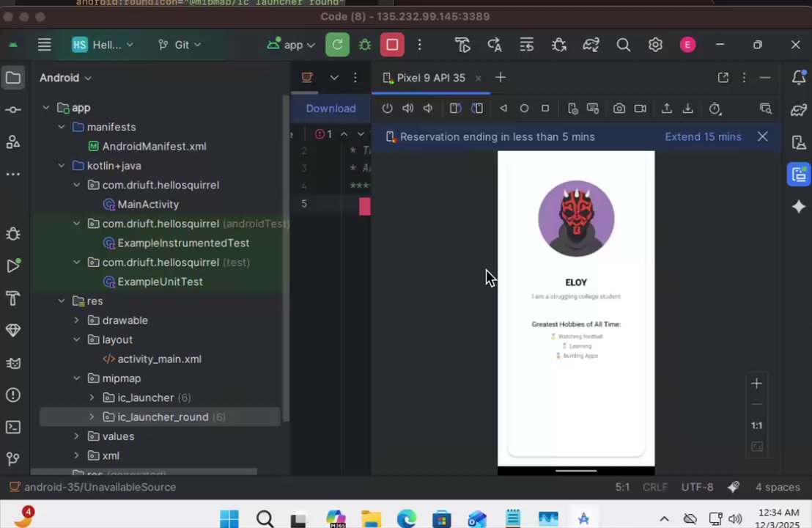Open the Git branch dropdown
The height and width of the screenshot is (528, 812).
click(x=179, y=45)
